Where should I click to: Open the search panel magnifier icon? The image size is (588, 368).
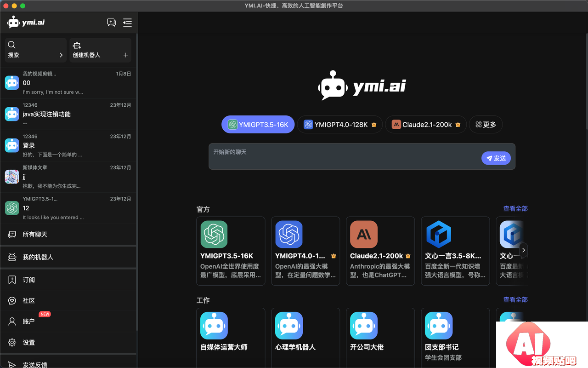(12, 45)
